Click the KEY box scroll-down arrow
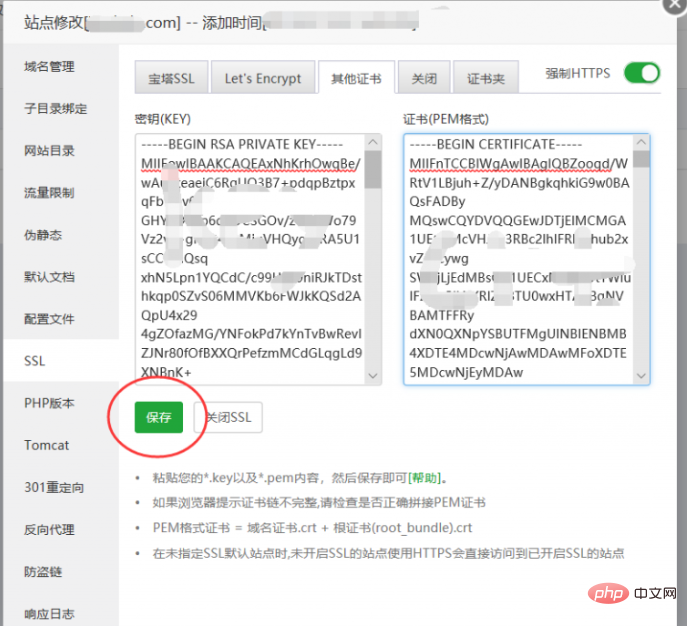 (x=373, y=376)
